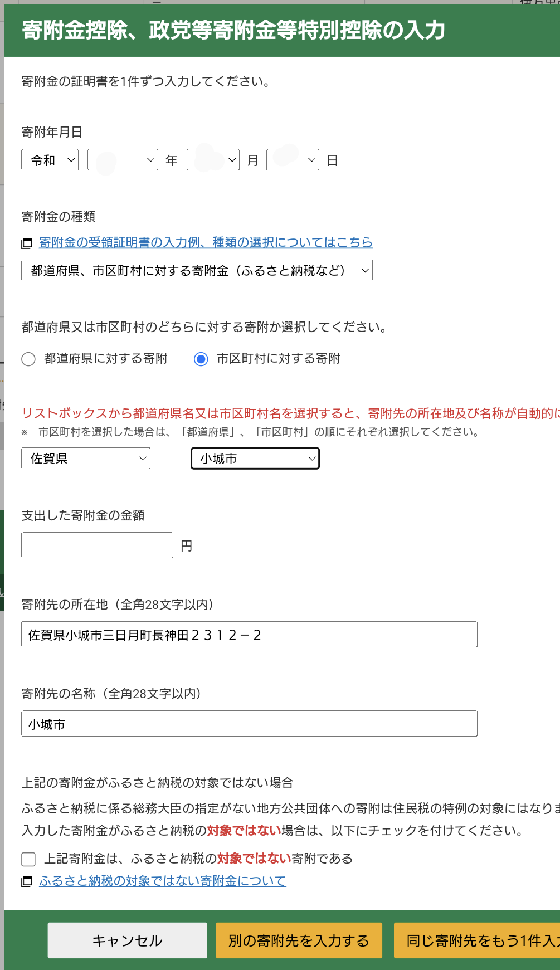Select 都道府県に対する寄附 radio button
This screenshot has width=560, height=970.
(x=28, y=359)
